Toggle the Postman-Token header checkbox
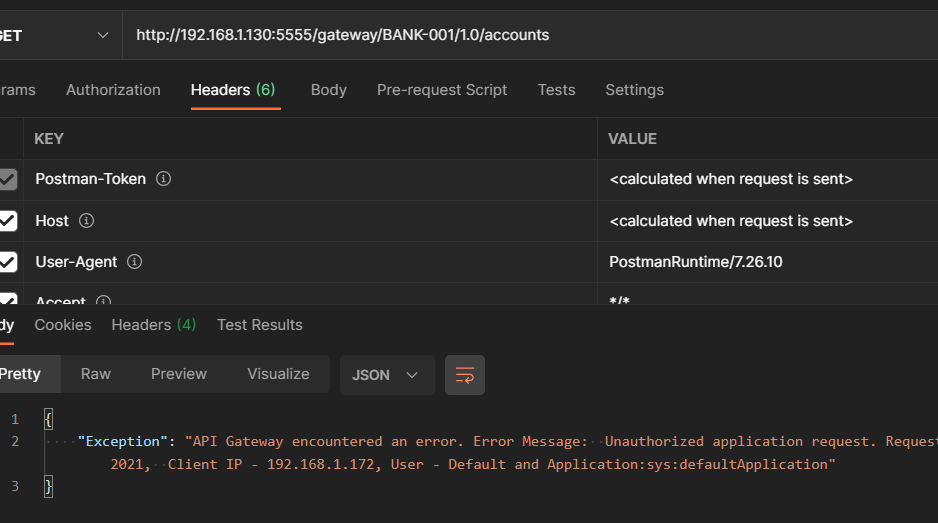 (8, 180)
